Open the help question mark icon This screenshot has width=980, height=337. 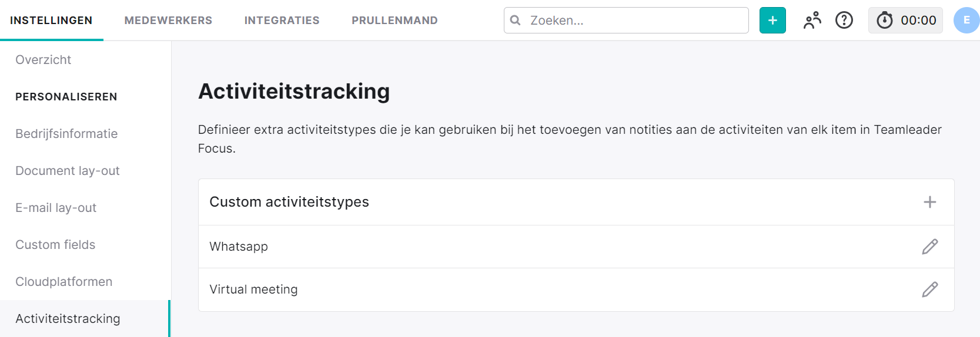pos(844,21)
